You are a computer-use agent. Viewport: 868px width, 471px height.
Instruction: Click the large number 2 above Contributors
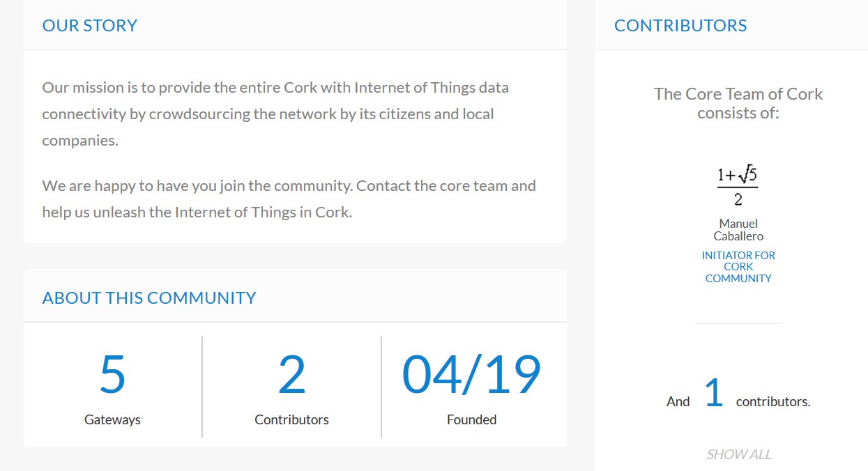291,375
